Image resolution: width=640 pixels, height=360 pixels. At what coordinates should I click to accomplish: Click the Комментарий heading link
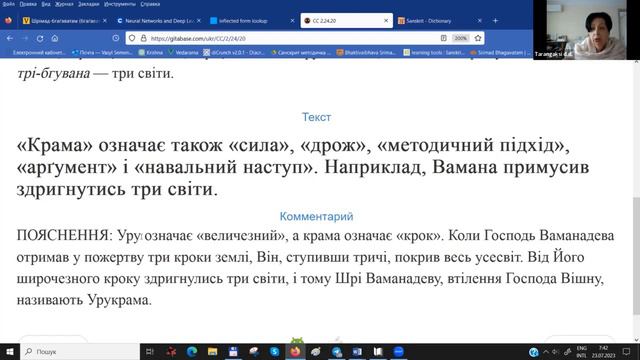point(316,216)
